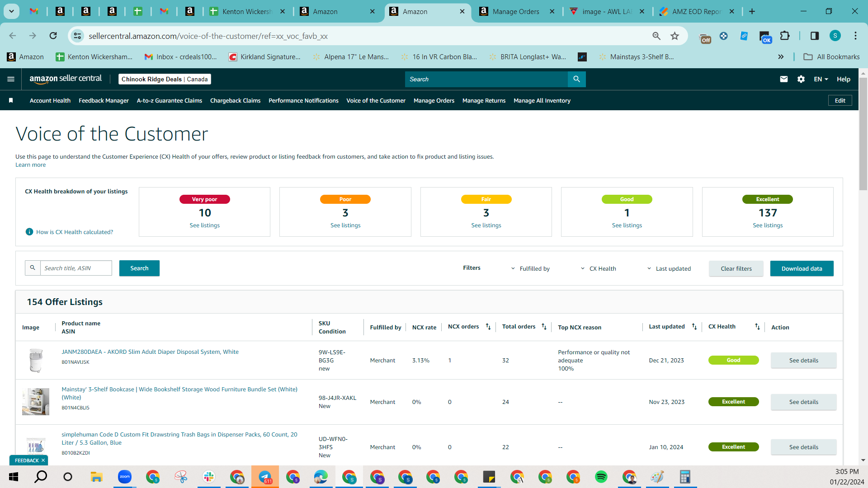868x488 pixels.
Task: Expand the Last updated filter dropdown
Action: tap(669, 268)
